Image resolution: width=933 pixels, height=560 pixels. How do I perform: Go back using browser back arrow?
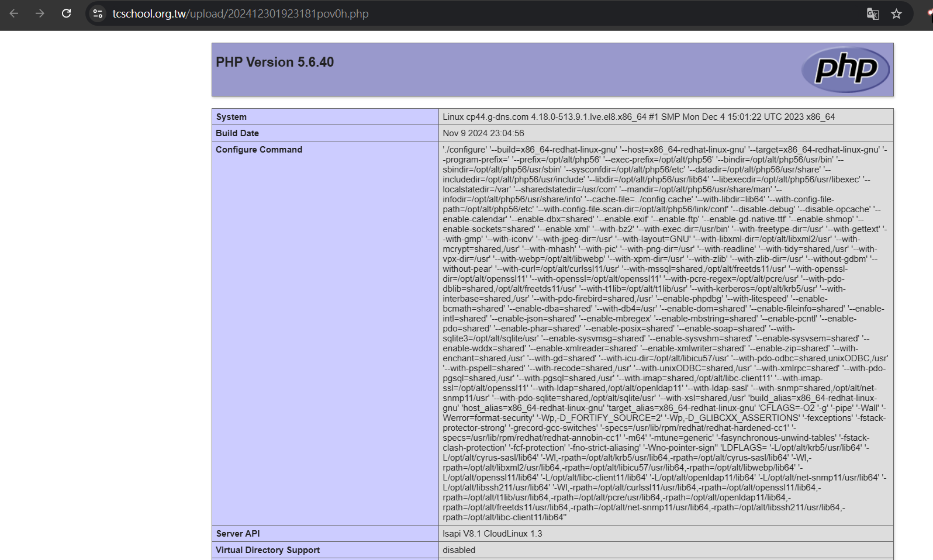tap(14, 13)
